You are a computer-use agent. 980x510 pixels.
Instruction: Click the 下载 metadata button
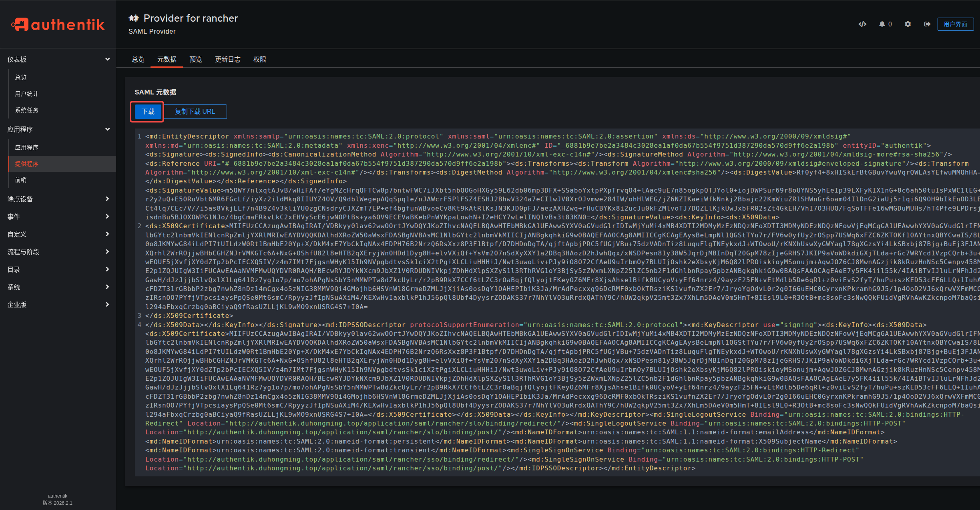[x=148, y=111]
